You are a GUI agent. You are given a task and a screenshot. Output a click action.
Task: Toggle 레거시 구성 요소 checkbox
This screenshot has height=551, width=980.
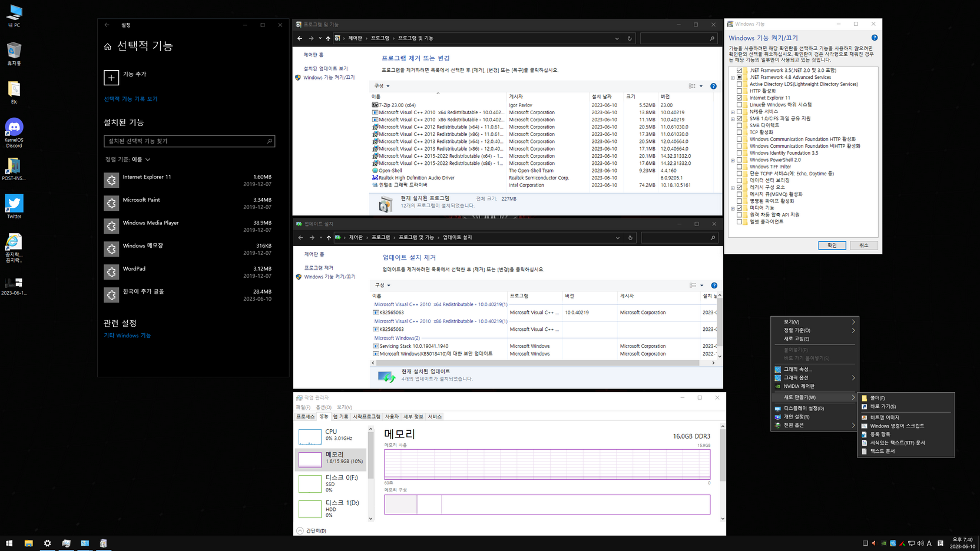(x=740, y=187)
